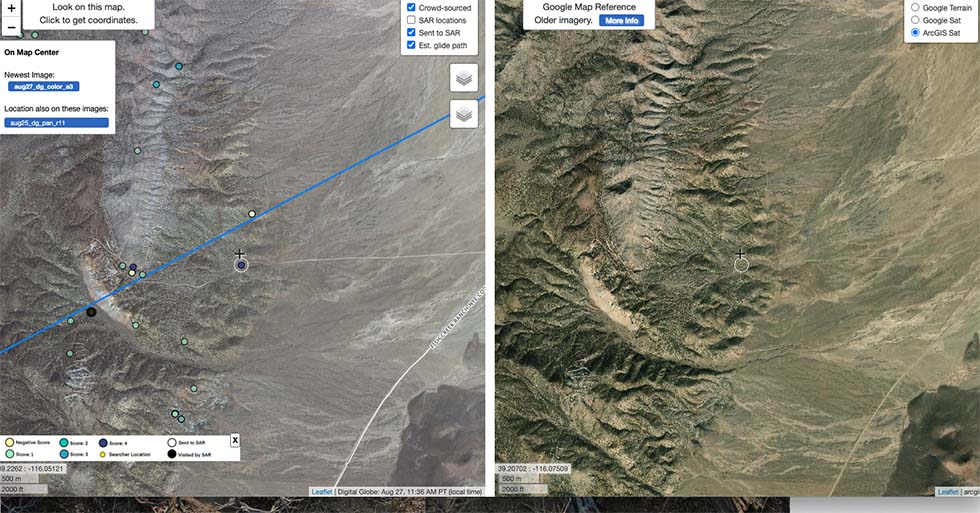This screenshot has height=513, width=980.
Task: Switch reference map to Google Sat
Action: (x=915, y=20)
